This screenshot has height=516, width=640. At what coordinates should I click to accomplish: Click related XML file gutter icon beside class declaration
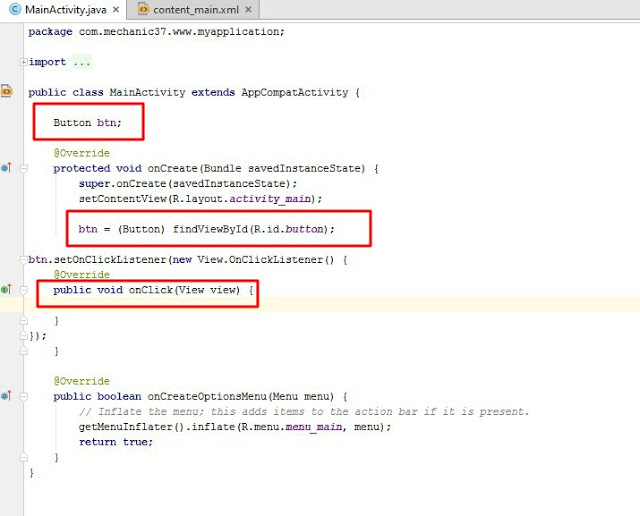point(7,91)
